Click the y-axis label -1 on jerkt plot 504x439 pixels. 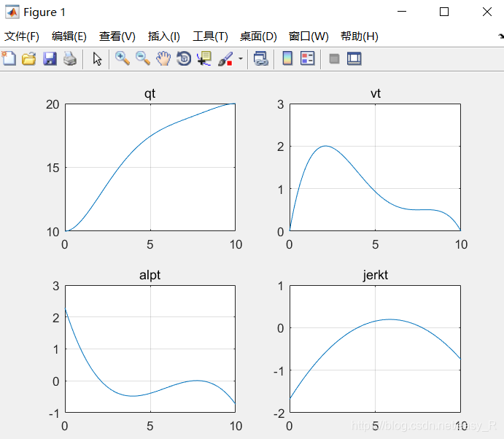pyautogui.click(x=279, y=371)
